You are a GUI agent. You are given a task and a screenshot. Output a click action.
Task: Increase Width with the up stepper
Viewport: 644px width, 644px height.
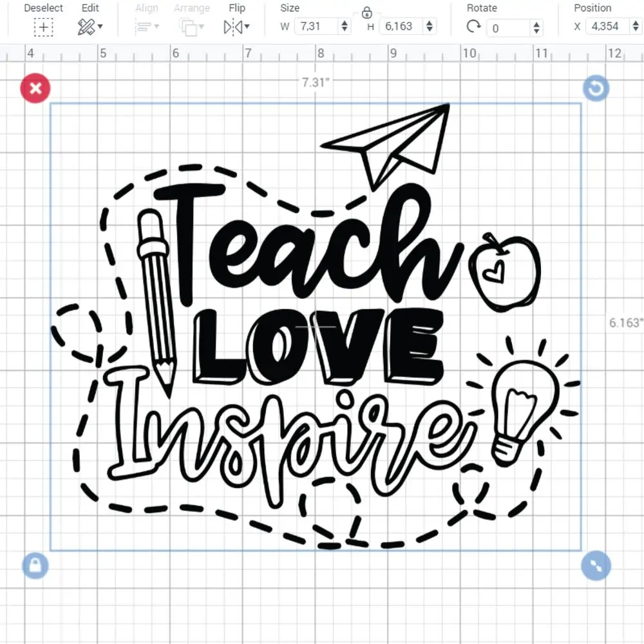point(345,23)
